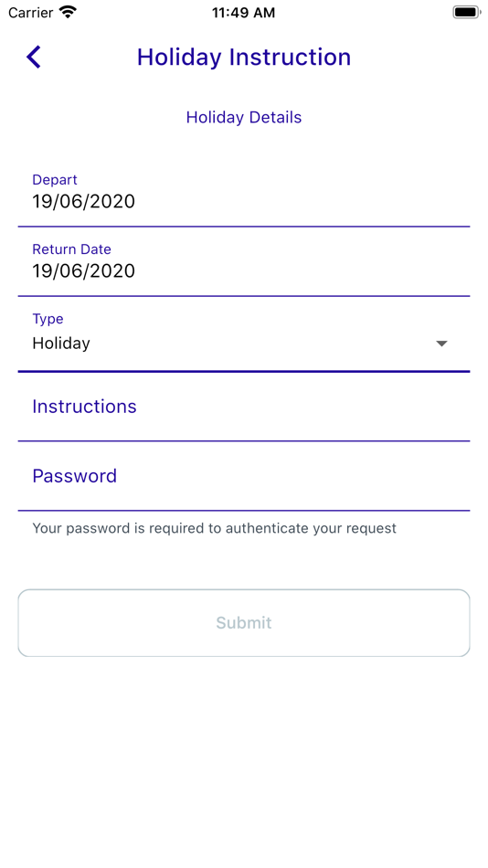Tap the Depart field label

[x=55, y=180]
